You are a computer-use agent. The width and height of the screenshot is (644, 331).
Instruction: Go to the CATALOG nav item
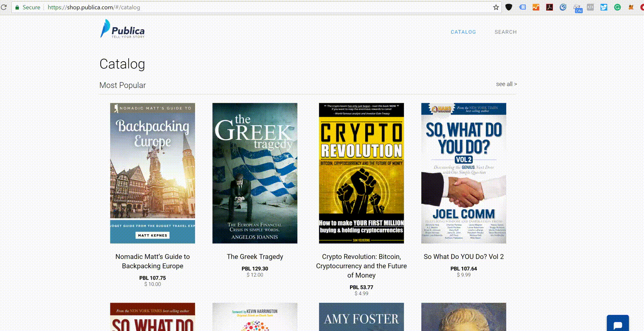click(463, 32)
